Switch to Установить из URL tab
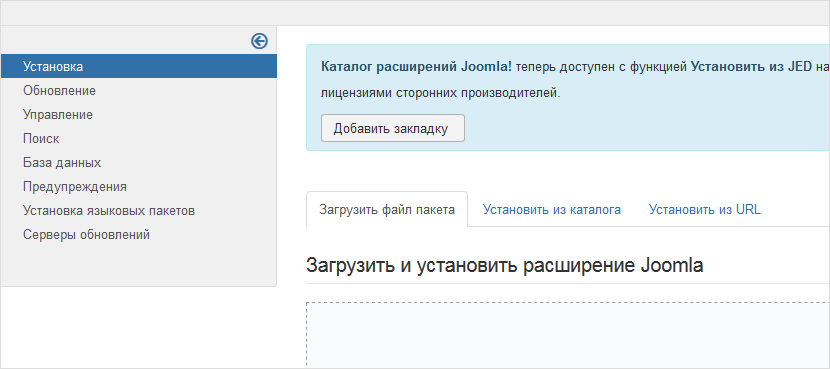This screenshot has height=369, width=830. click(x=705, y=209)
